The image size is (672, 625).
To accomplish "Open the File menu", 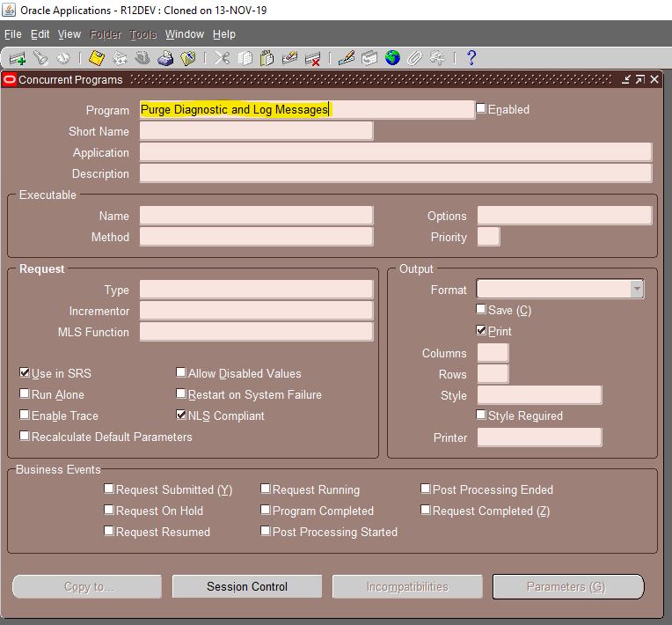I will 13,33.
